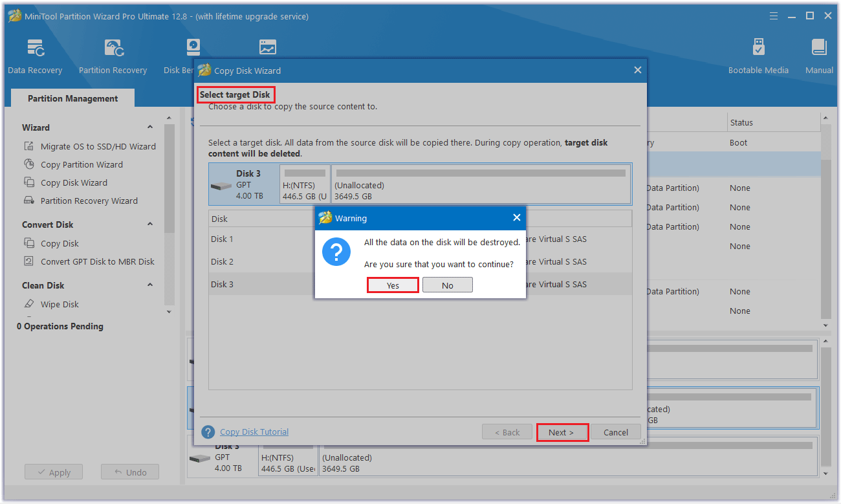The image size is (841, 504).
Task: Open the Manual
Action: [x=819, y=57]
